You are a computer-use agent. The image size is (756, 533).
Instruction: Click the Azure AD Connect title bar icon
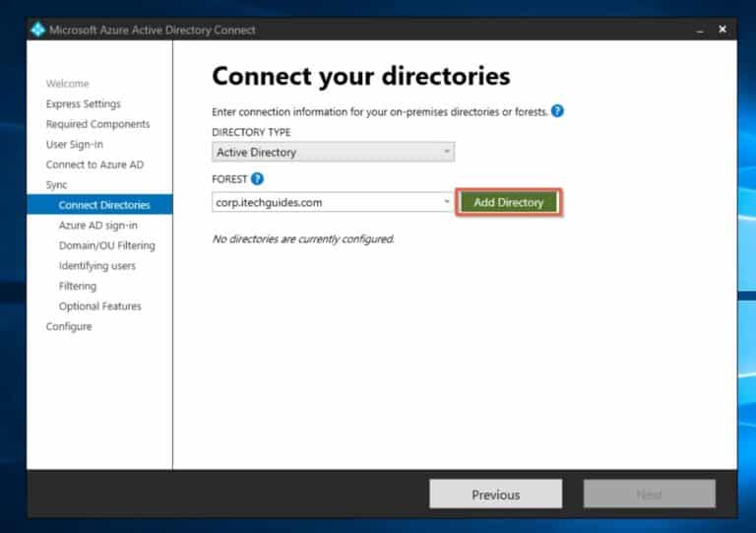37,30
